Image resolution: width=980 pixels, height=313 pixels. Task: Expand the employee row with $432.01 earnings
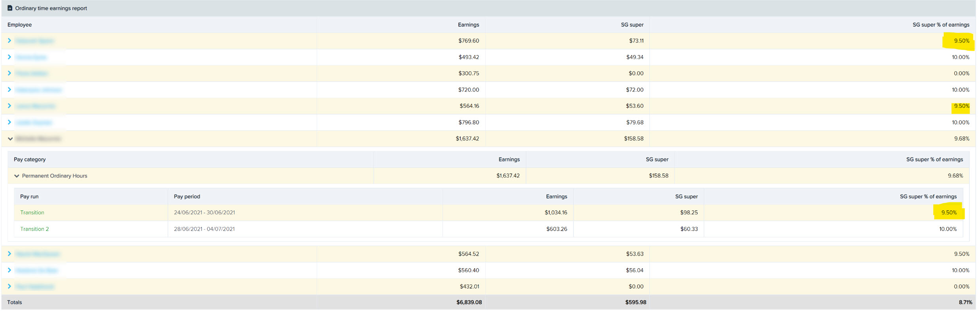[x=9, y=286]
